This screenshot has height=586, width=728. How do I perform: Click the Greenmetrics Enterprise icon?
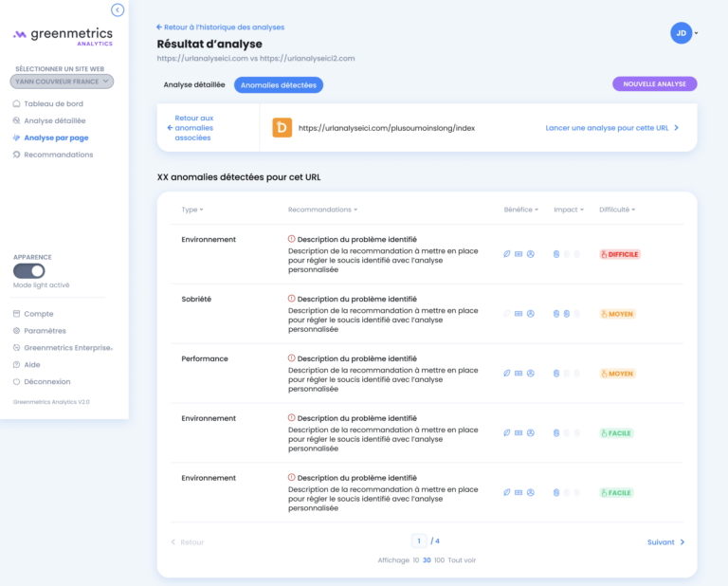pos(16,347)
